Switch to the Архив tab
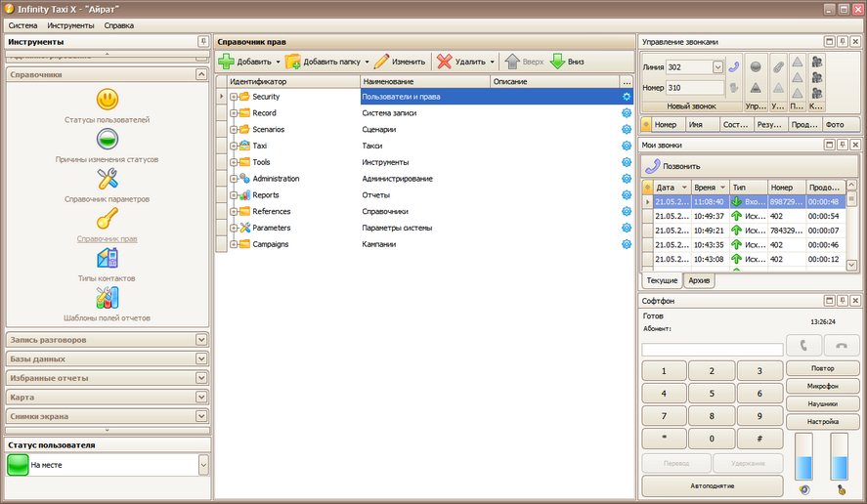The height and width of the screenshot is (504, 867). pos(699,280)
